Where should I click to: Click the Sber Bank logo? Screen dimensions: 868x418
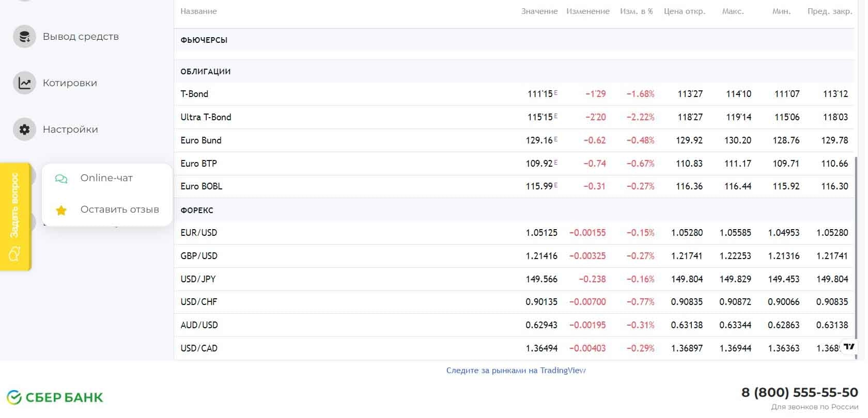click(55, 397)
